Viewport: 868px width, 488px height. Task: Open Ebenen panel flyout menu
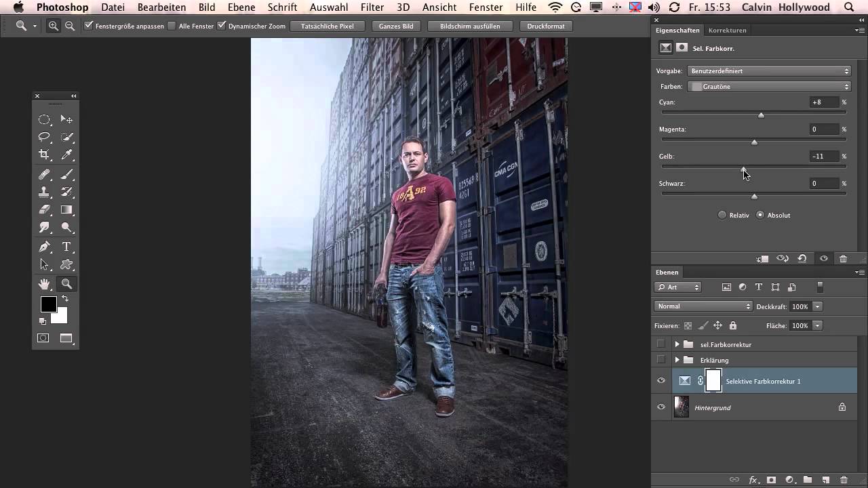click(x=860, y=272)
